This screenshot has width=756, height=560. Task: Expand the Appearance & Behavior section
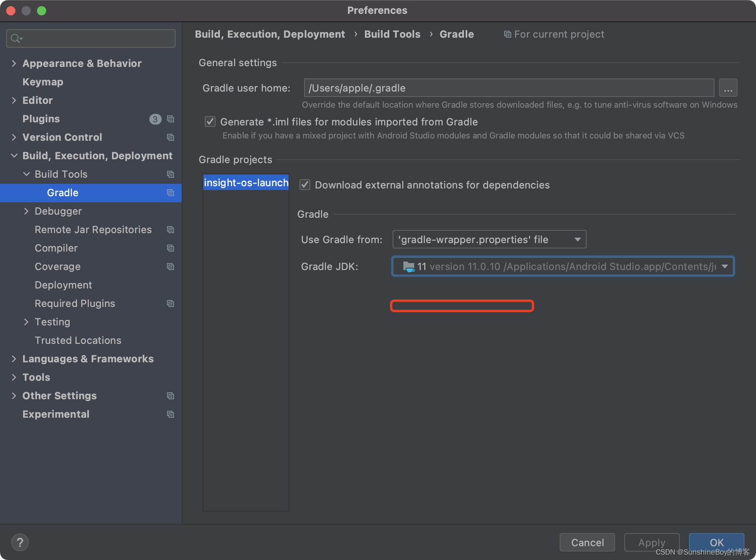tap(14, 63)
